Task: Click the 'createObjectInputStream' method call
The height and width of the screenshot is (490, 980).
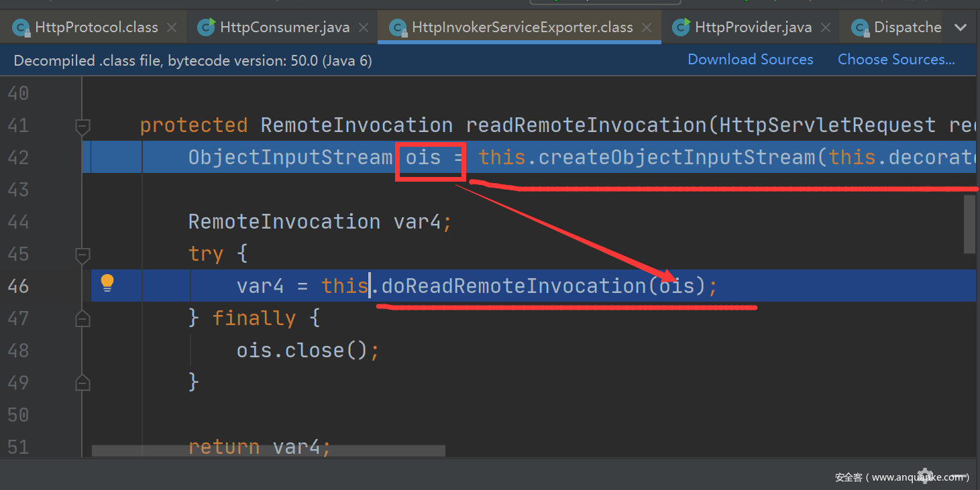Action: [x=676, y=158]
